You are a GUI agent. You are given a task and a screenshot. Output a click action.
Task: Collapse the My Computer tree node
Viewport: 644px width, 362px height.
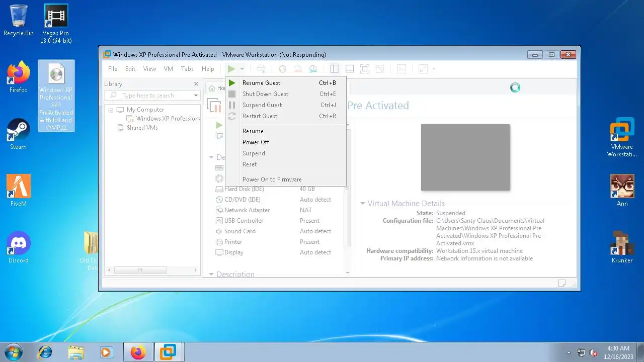111,110
